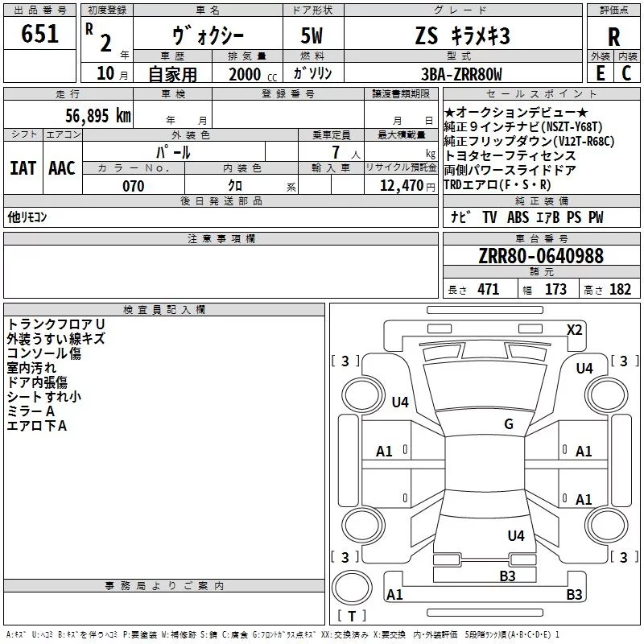Select 両側パワースライドドア line
The image size is (644, 644).
(510, 170)
